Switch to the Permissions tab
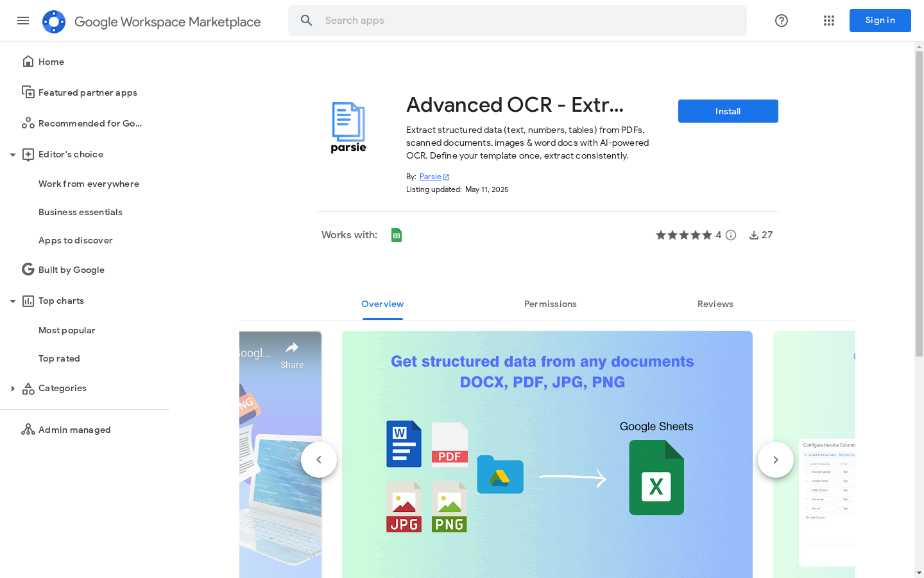This screenshot has height=578, width=924. click(551, 304)
